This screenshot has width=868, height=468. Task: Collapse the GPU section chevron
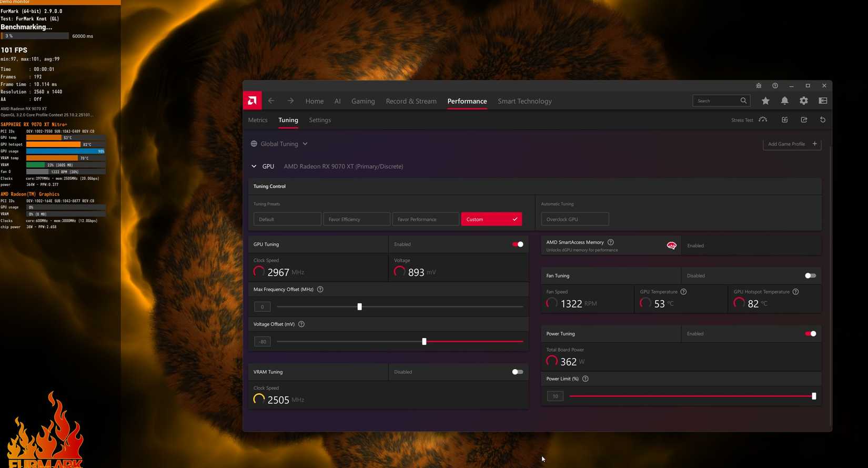[x=254, y=166]
